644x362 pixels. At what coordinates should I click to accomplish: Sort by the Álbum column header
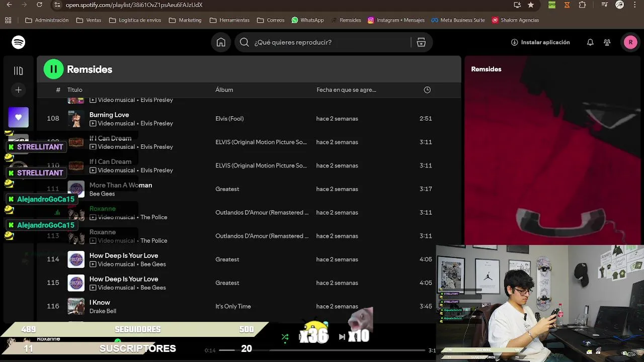click(224, 90)
